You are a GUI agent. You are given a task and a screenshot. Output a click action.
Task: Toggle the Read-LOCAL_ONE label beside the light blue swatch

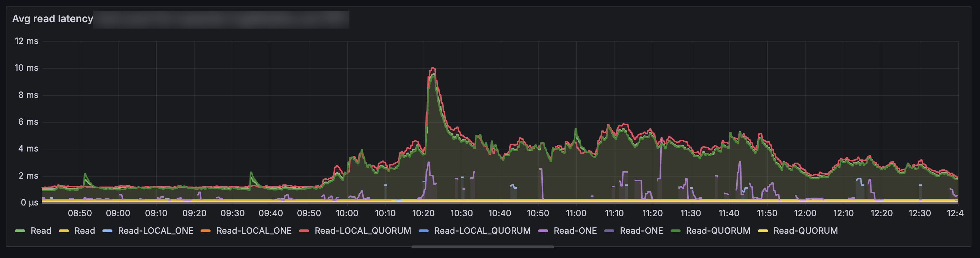pyautogui.click(x=156, y=230)
